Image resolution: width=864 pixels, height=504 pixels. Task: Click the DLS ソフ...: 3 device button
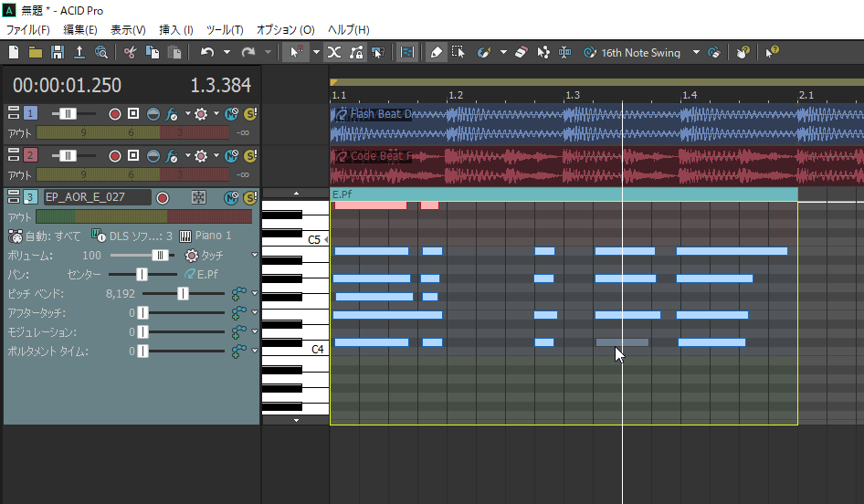(132, 236)
